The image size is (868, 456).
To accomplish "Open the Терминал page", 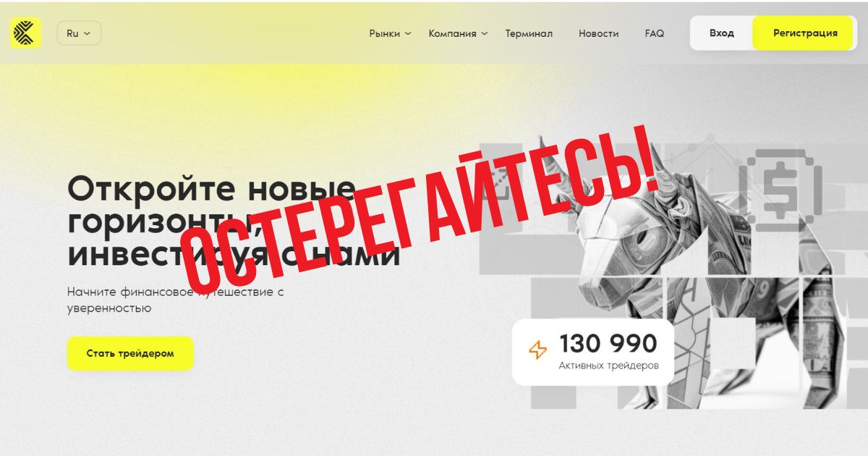I will tap(529, 33).
